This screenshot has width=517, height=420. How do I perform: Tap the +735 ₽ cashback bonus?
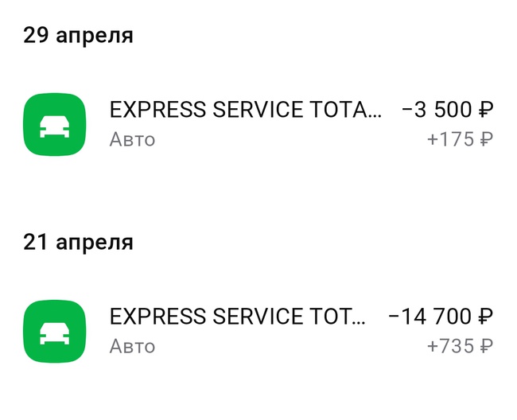pos(460,346)
